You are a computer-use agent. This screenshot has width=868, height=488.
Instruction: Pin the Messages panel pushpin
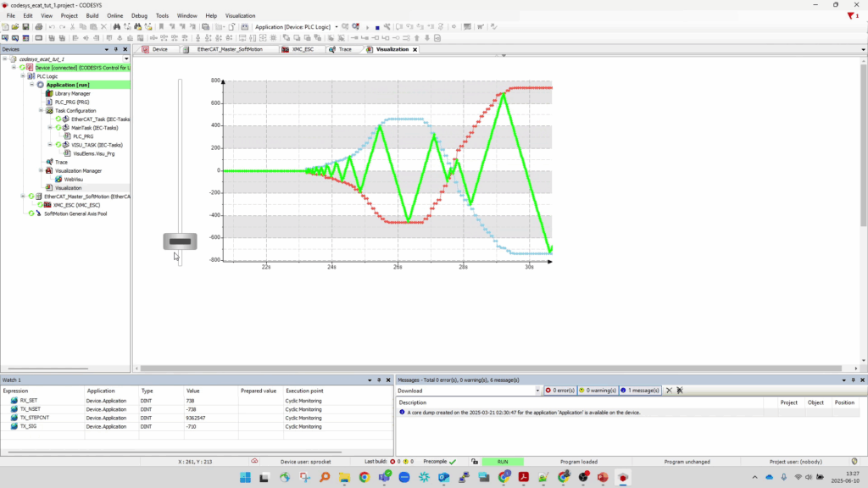point(853,380)
